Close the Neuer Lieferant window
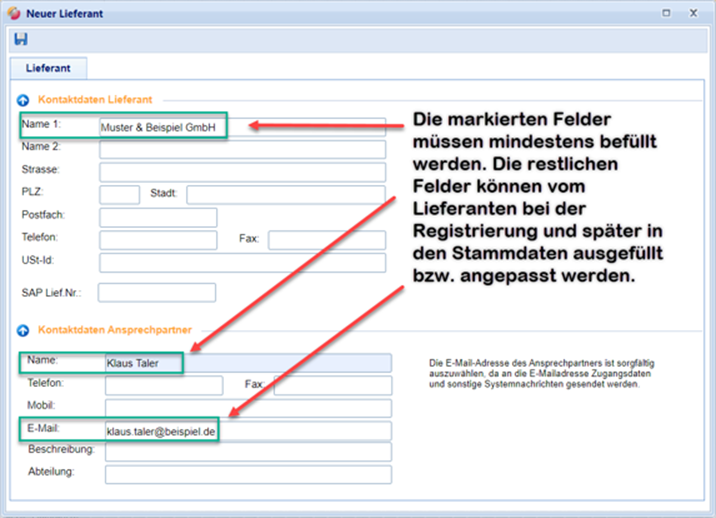Image resolution: width=716 pixels, height=518 pixels. pos(694,14)
